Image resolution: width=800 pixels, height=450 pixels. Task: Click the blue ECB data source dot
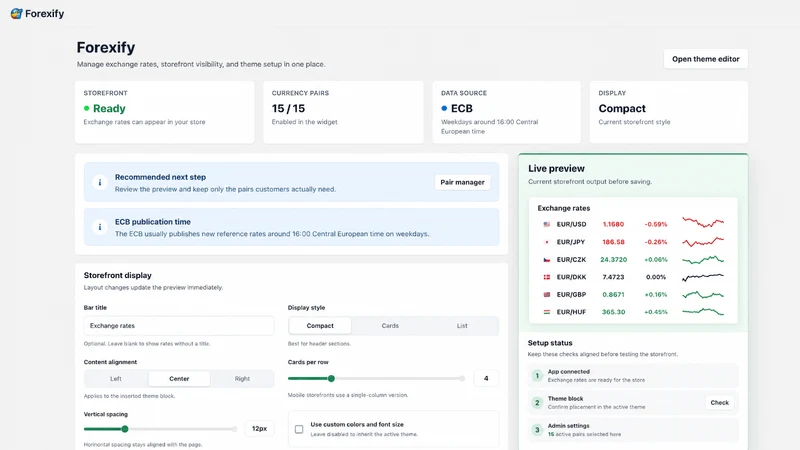point(444,108)
